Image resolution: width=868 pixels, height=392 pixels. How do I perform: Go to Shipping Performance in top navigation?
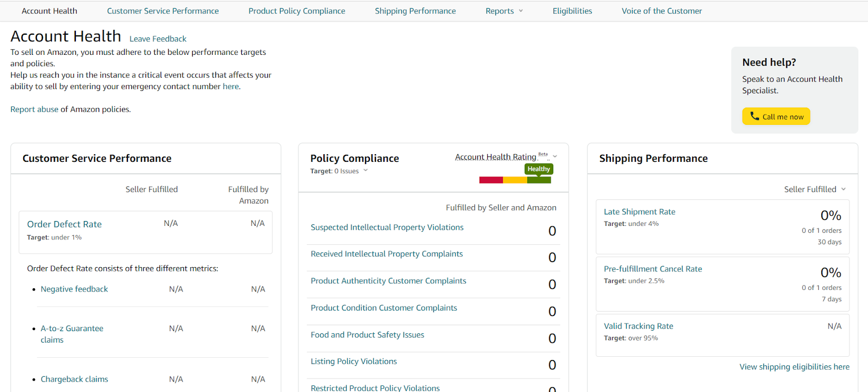415,11
